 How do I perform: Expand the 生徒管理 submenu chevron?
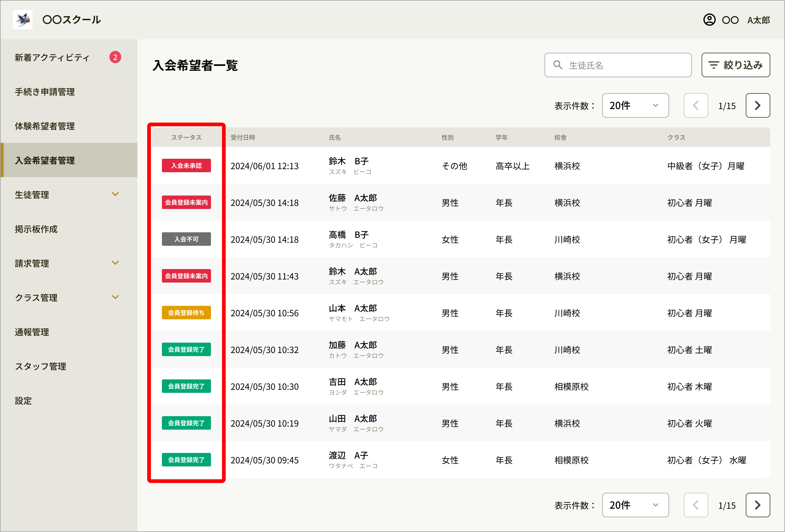point(115,194)
